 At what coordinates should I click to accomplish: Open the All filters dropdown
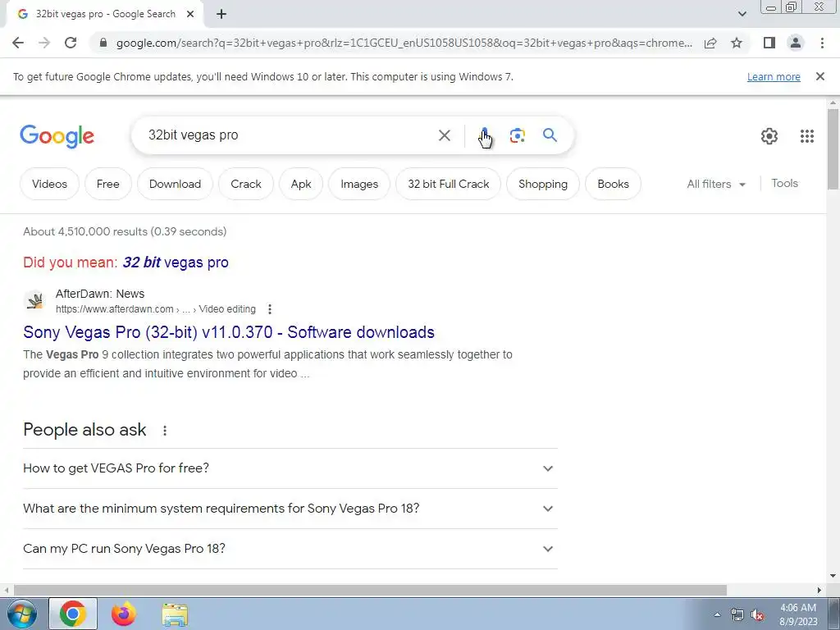[716, 184]
